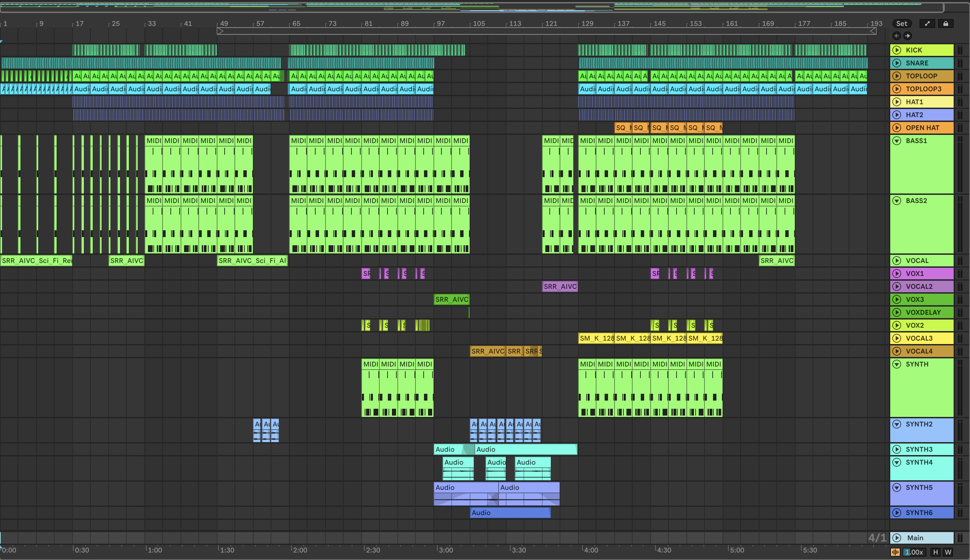Unfold the VOCAL2 track
The height and width of the screenshot is (560, 970).
(896, 286)
